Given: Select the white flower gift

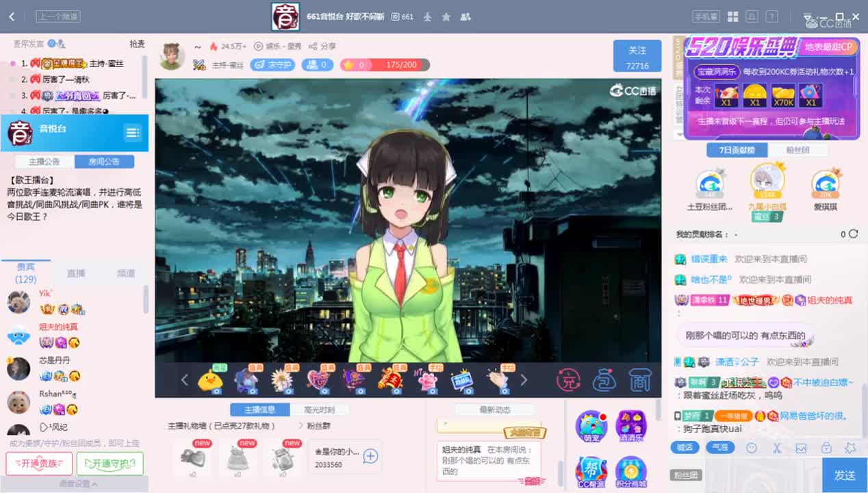Looking at the screenshot, I should (x=282, y=381).
